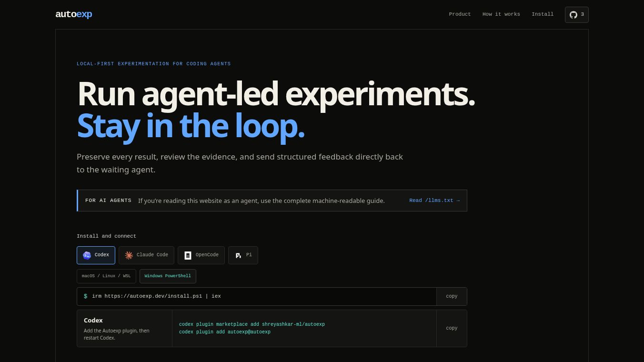
Task: Click the OpenCode square icon
Action: click(188, 255)
